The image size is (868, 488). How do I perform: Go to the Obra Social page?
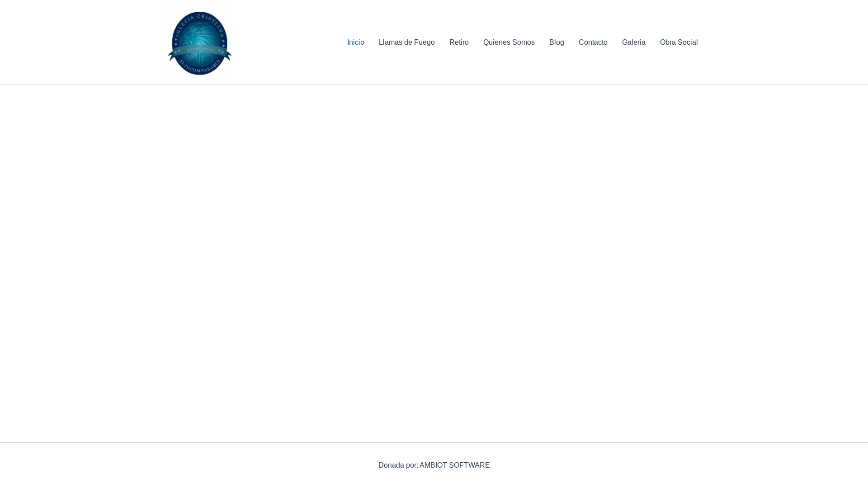679,42
